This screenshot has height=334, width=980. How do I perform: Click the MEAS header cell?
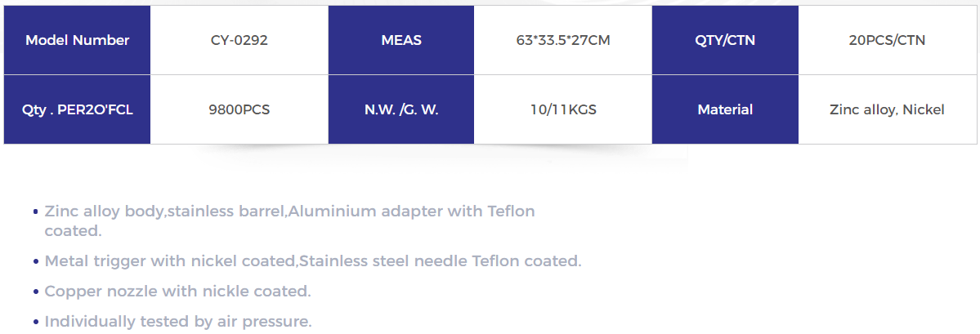pos(401,40)
